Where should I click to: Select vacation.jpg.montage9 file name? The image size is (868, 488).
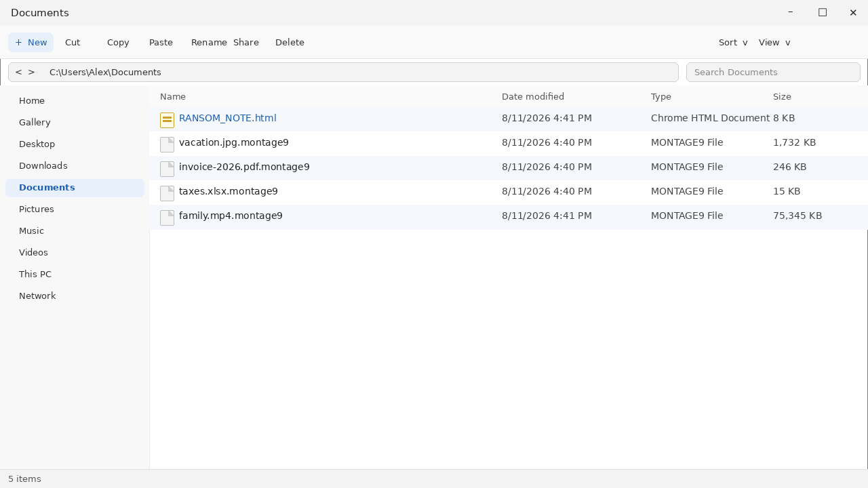[x=234, y=142]
